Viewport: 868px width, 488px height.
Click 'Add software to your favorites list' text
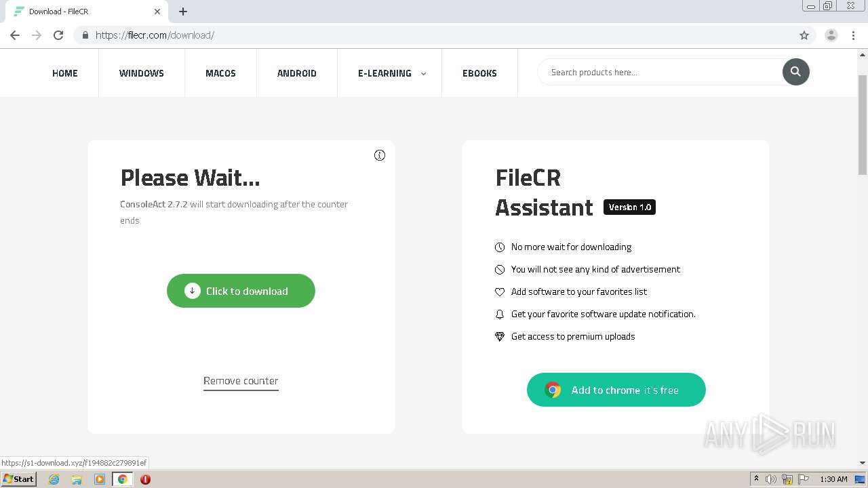[579, 291]
